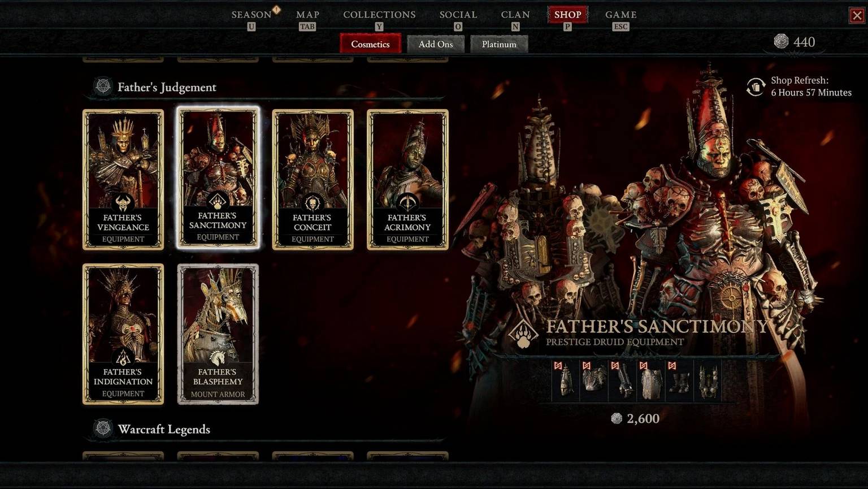Open the SEASON menu tab
Screen dimensions: 868x489
(251, 15)
